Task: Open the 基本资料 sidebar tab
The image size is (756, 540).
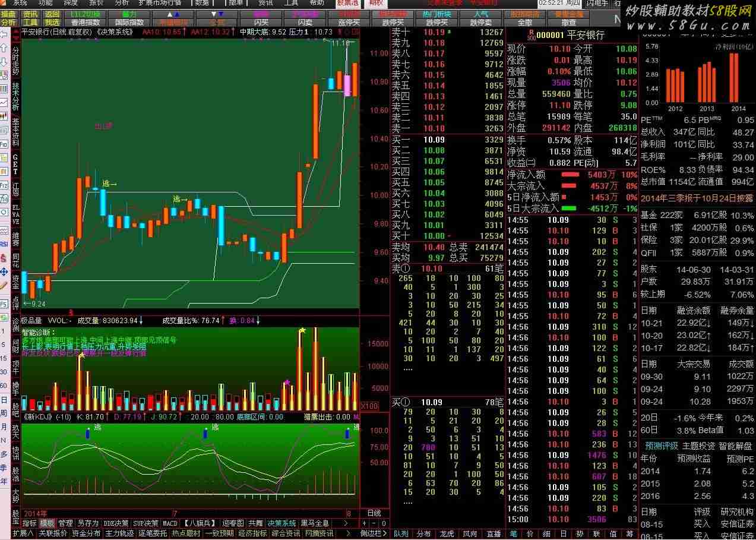Action: point(15,131)
